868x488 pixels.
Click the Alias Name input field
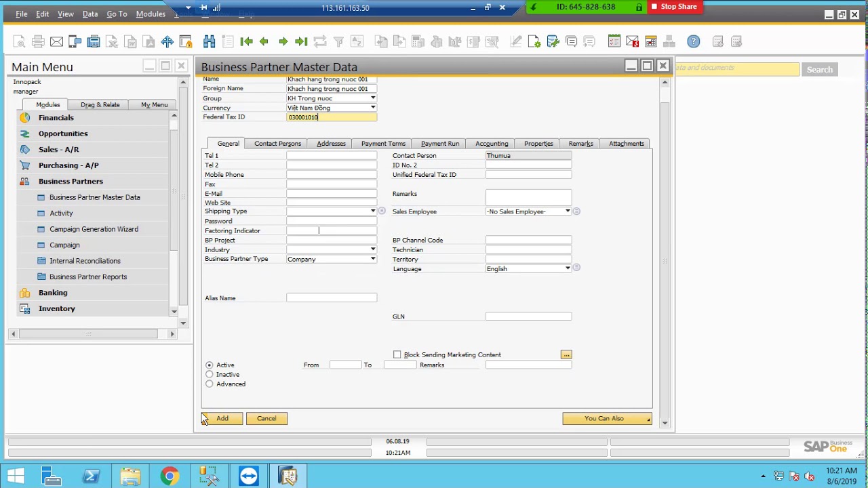coord(332,298)
